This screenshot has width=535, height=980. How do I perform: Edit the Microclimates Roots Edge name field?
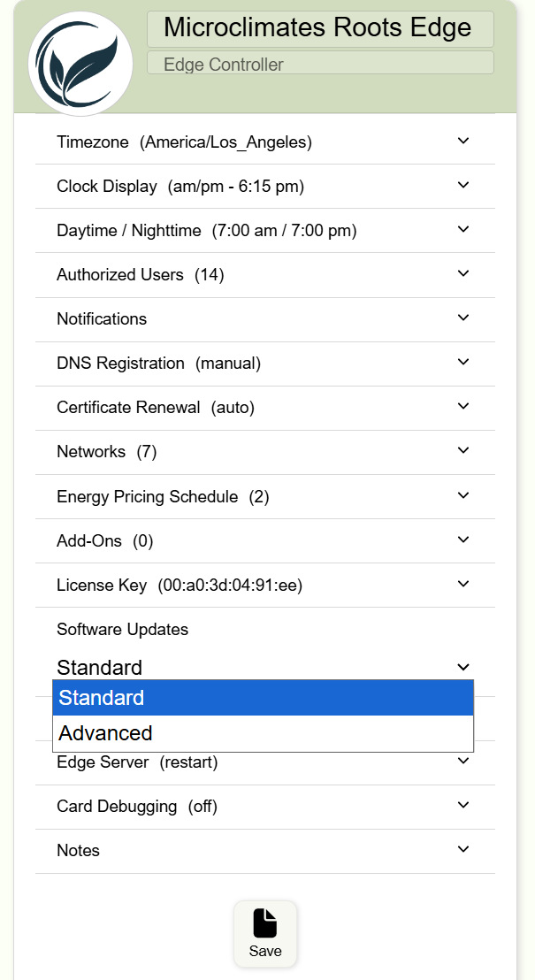coord(319,28)
